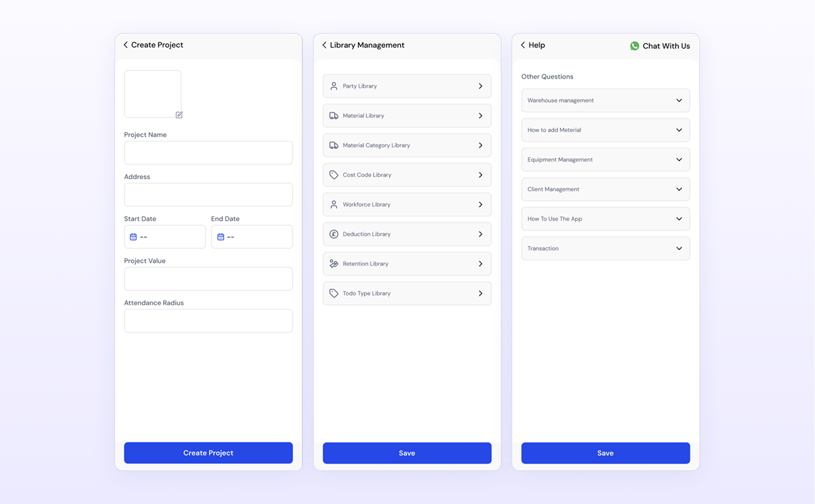Image resolution: width=815 pixels, height=504 pixels.
Task: Navigate back from the Help screen
Action: point(523,45)
